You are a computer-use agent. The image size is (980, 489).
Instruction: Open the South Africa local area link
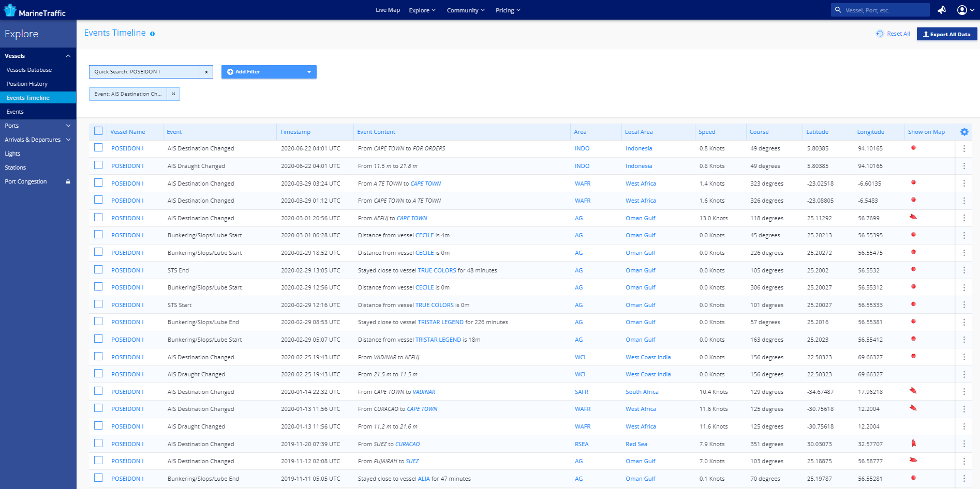pyautogui.click(x=642, y=392)
